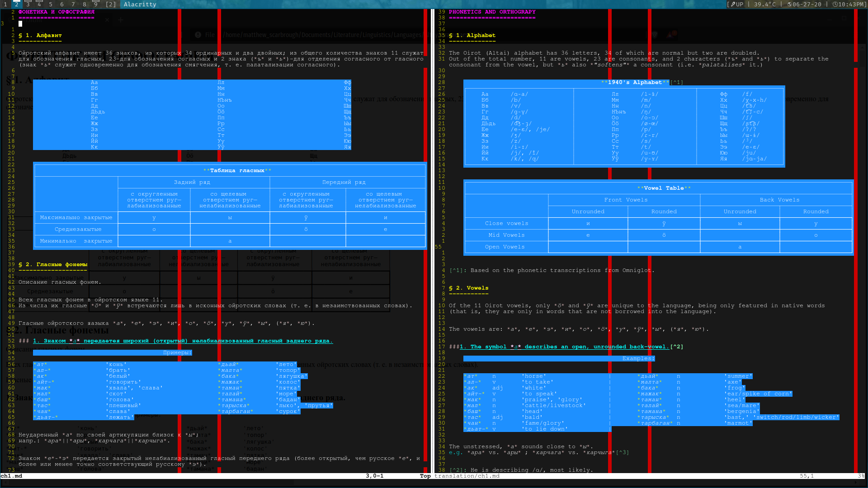Viewport: 868px width, 488px height.
Task: Click the 'ear/spike of corn' gloss
Action: 758,394
